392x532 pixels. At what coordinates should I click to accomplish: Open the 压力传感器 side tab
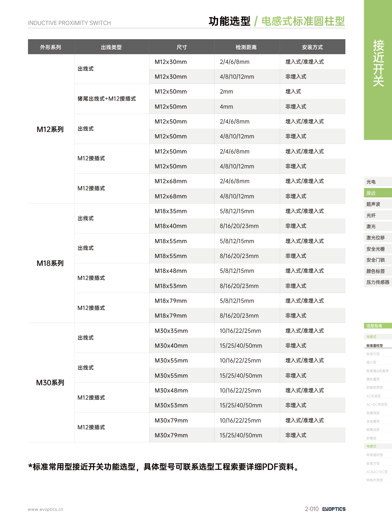point(378,282)
